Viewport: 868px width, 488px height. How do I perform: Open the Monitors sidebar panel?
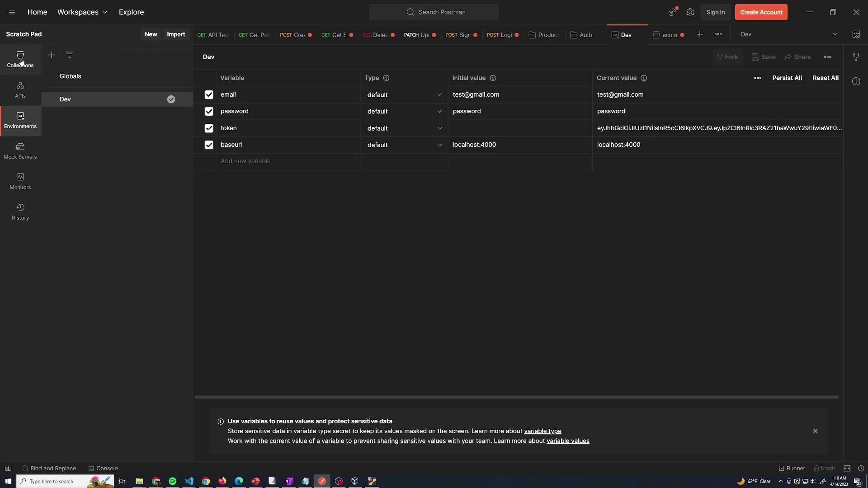pos(20,181)
